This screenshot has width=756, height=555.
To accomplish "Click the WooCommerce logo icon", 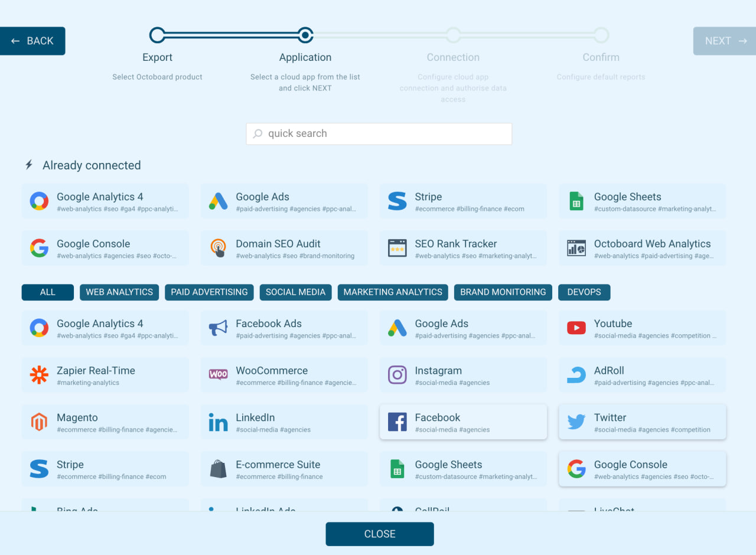I will (218, 374).
